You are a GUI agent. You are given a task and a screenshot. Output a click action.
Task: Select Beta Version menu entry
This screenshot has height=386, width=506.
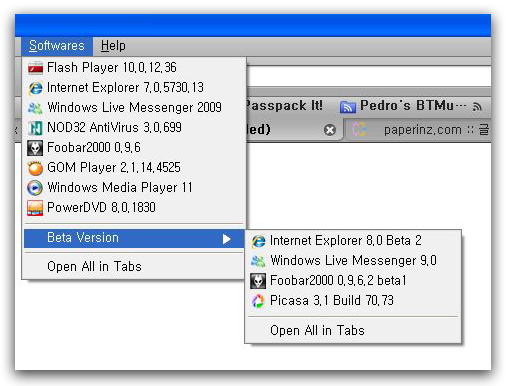134,238
